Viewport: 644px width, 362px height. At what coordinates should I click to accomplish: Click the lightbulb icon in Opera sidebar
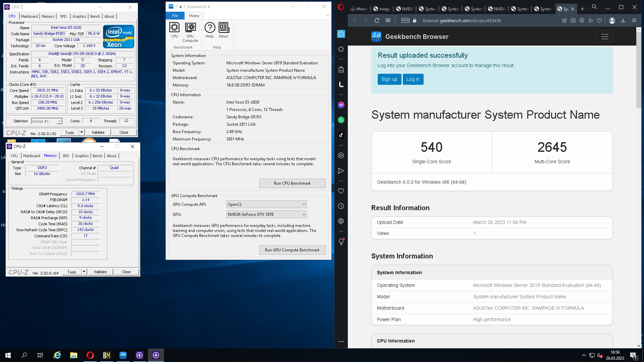pos(341,242)
